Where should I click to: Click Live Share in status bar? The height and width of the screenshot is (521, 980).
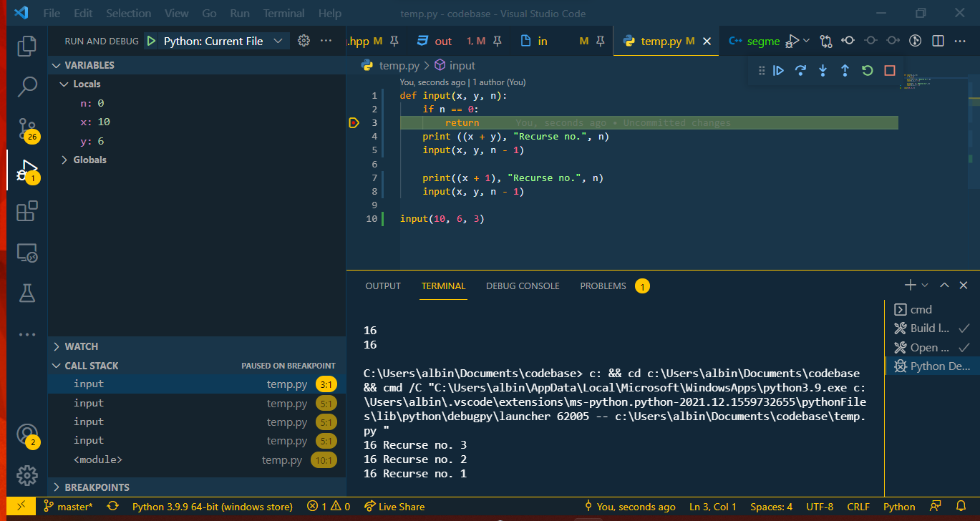click(x=394, y=507)
